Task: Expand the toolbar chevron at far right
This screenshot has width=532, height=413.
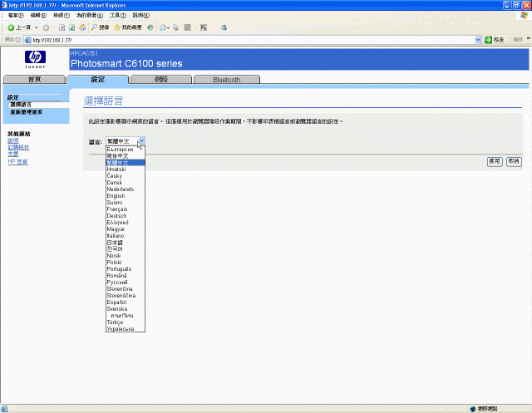Action: [x=529, y=39]
